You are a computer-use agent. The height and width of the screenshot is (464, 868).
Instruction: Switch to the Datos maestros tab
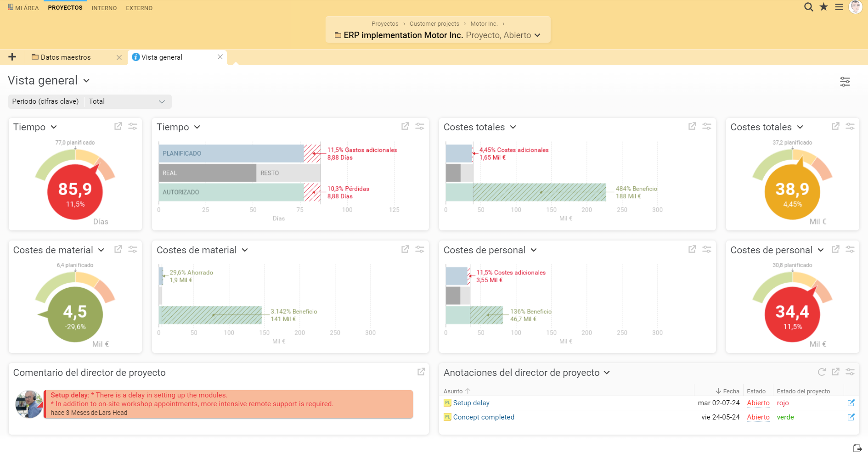pos(66,57)
